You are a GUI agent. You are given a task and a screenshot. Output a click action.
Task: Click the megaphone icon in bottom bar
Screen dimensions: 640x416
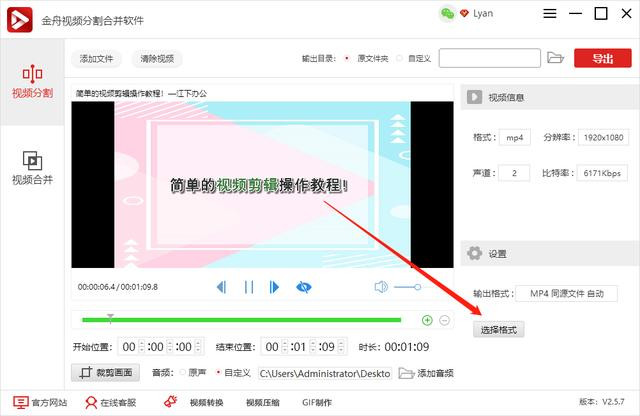tap(170, 402)
